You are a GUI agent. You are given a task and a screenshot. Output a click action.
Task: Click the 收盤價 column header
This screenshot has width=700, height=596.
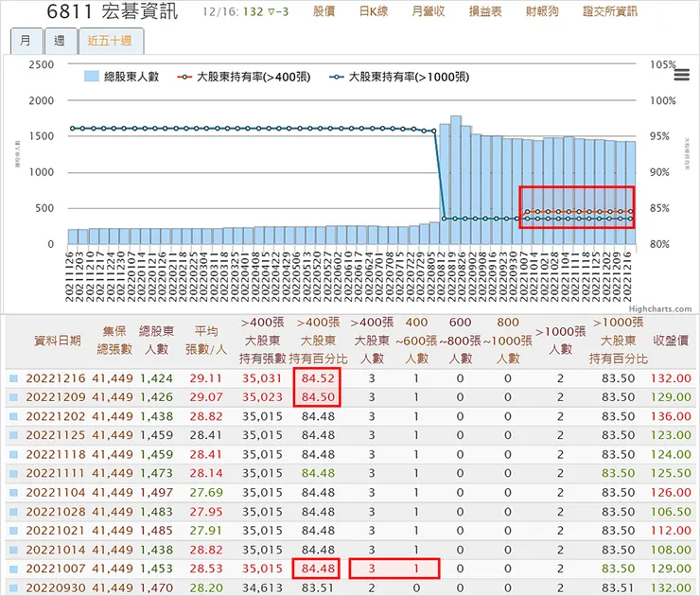coord(671,341)
